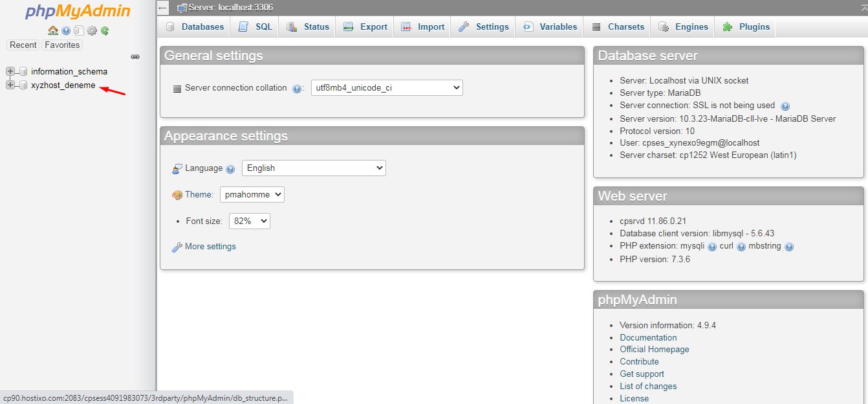Open the Language dropdown set to English
The width and height of the screenshot is (868, 404).
[x=314, y=168]
